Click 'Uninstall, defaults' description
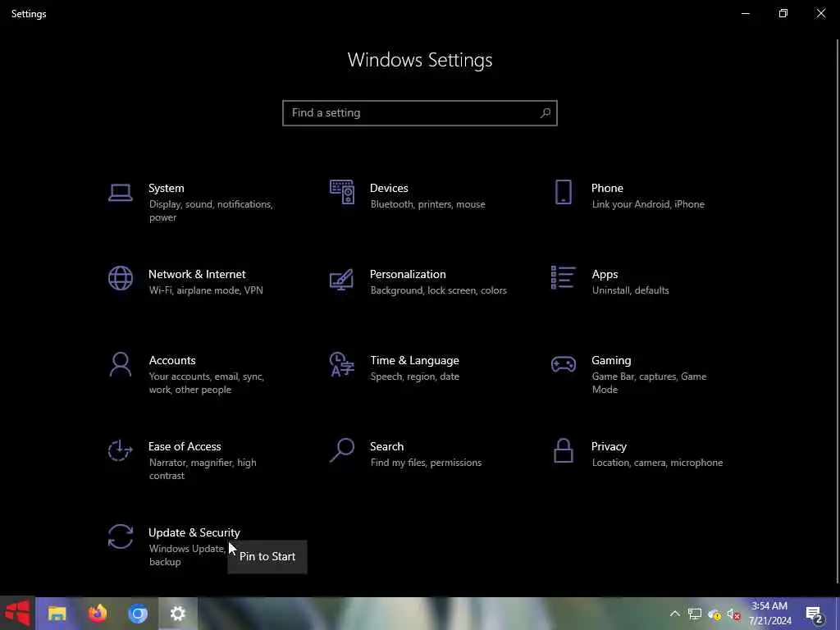Screen dimensions: 840x630 (630, 290)
